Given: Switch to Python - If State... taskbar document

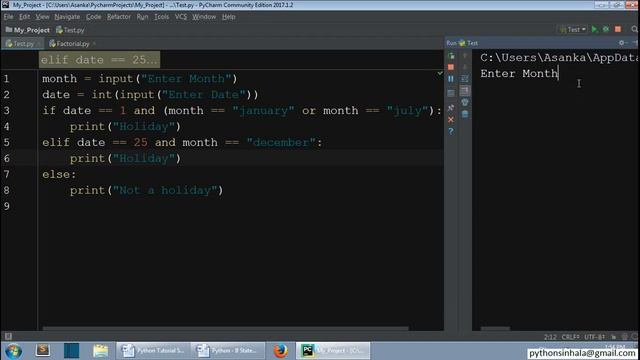Looking at the screenshot, I should click(x=228, y=351).
